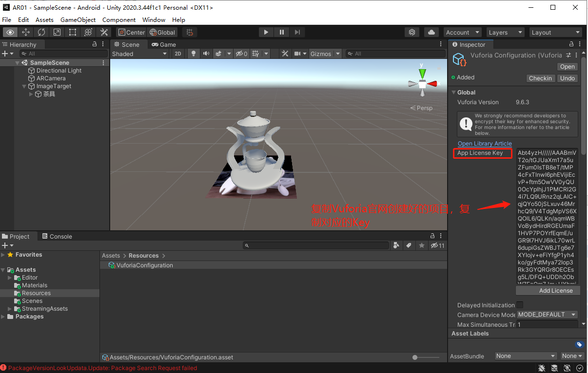Select the Move tool
588x373 pixels.
(x=26, y=32)
